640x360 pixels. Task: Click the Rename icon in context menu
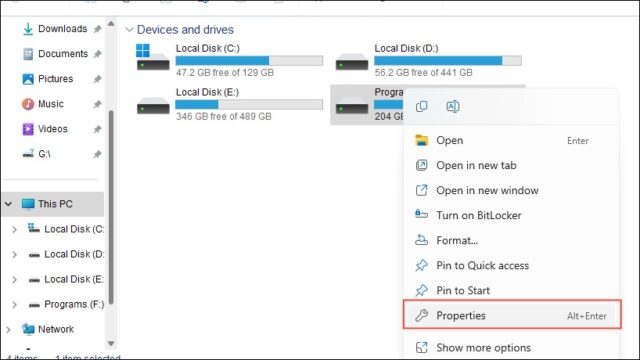coord(453,107)
